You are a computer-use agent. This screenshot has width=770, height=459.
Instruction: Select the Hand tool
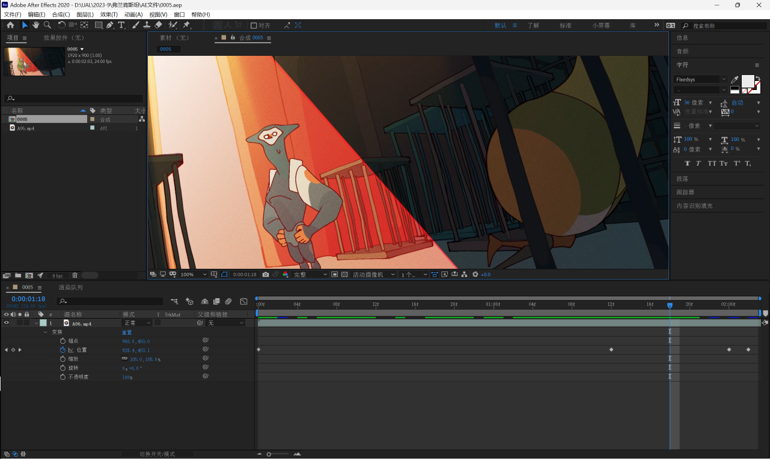point(36,25)
